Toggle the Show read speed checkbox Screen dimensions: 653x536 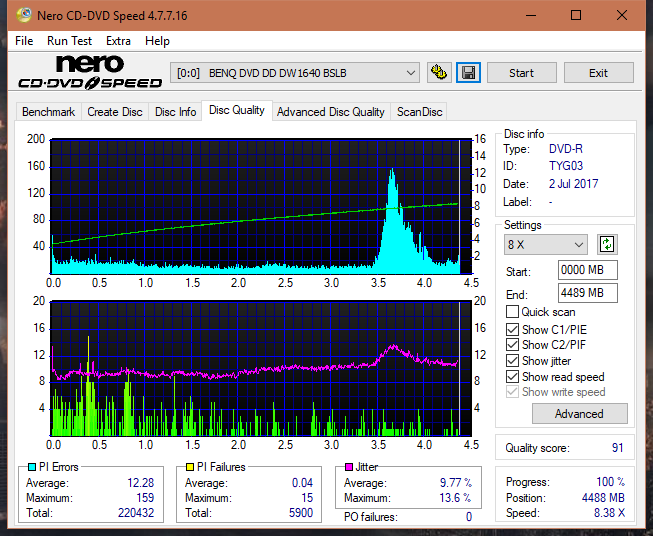tap(512, 376)
